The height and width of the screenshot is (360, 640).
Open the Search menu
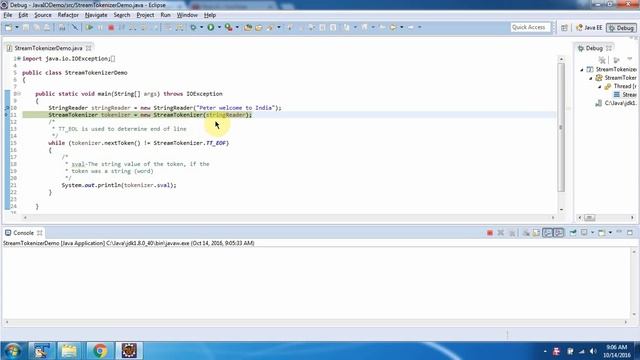pos(122,15)
